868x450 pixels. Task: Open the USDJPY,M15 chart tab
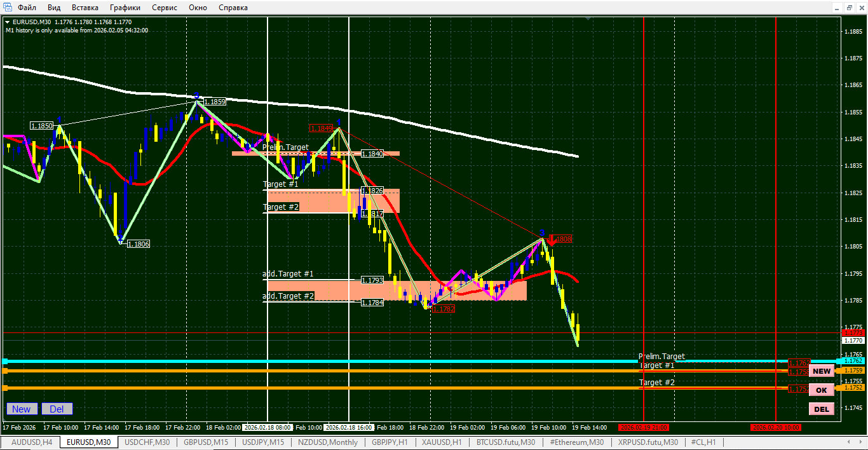click(x=264, y=442)
